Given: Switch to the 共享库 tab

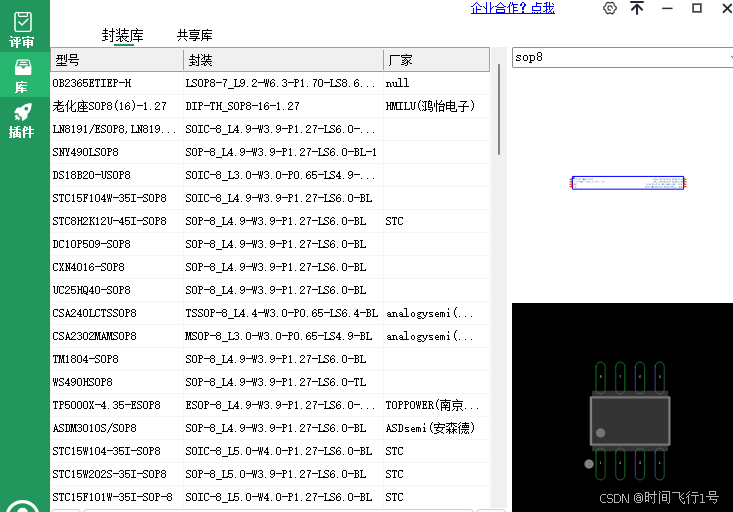Looking at the screenshot, I should (x=194, y=35).
